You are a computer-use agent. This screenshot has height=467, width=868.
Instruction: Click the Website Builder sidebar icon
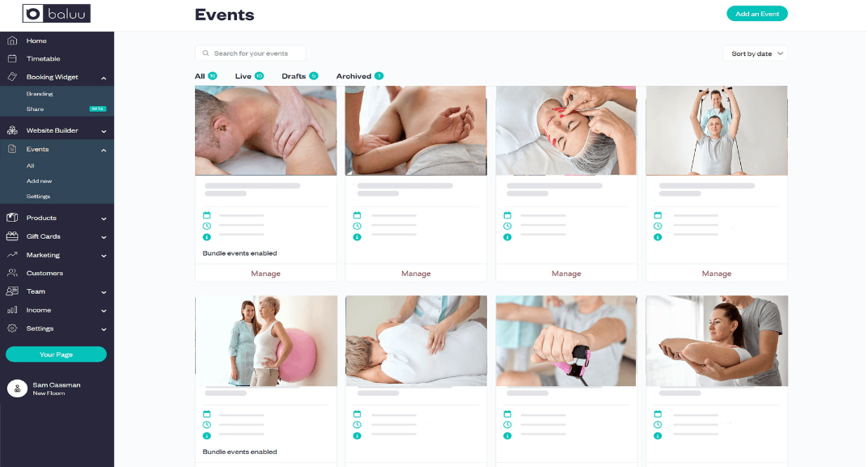coord(12,130)
